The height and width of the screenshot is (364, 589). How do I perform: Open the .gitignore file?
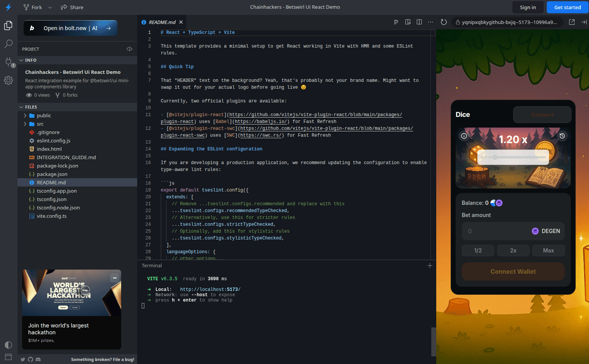[77, 132]
